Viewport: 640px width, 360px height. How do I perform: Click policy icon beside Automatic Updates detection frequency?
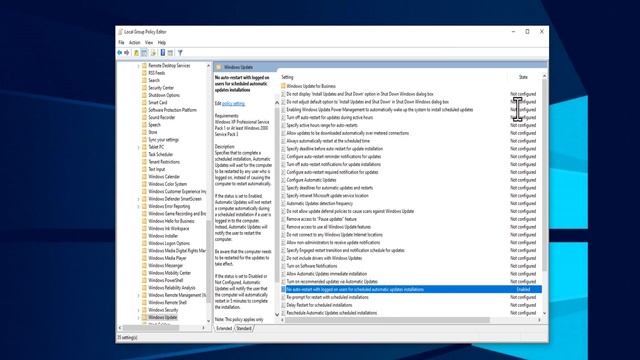(x=283, y=203)
